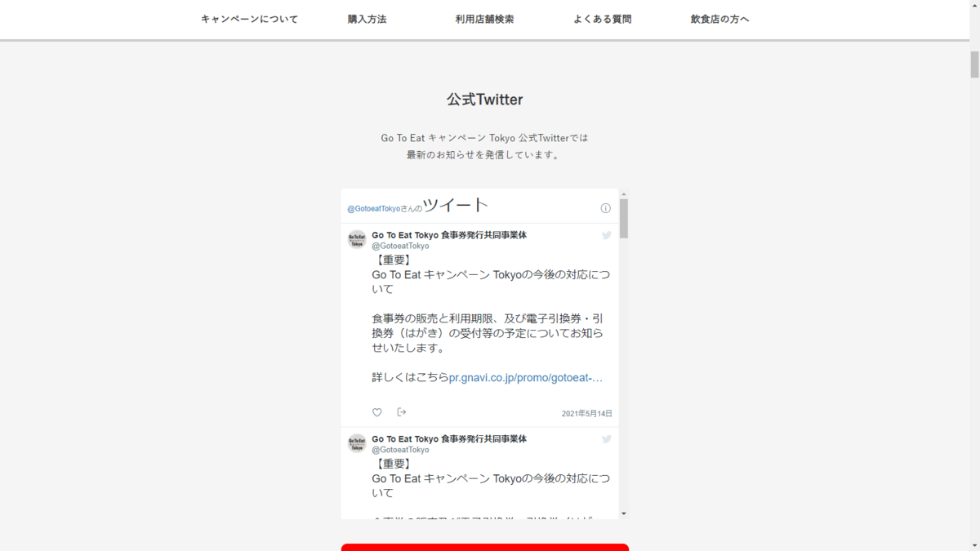Click second tweet's Go To Eat Tokyo avatar
The height and width of the screenshot is (551, 980).
(357, 443)
